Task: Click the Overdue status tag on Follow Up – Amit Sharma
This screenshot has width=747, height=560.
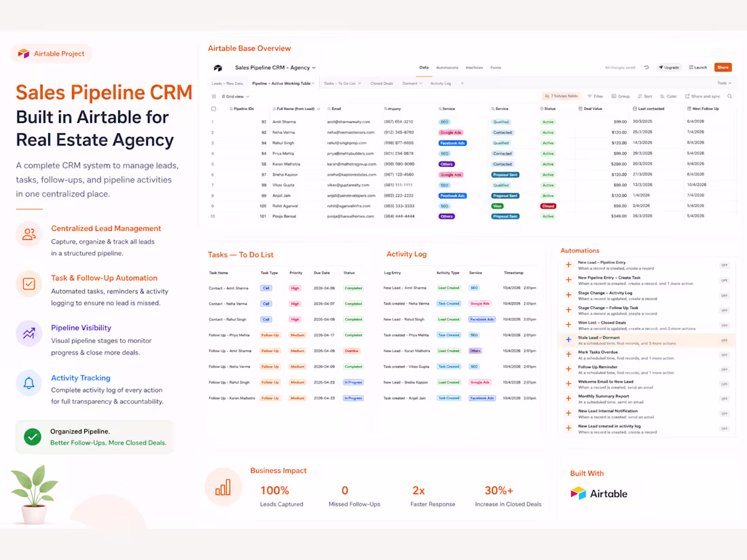Action: (x=352, y=351)
